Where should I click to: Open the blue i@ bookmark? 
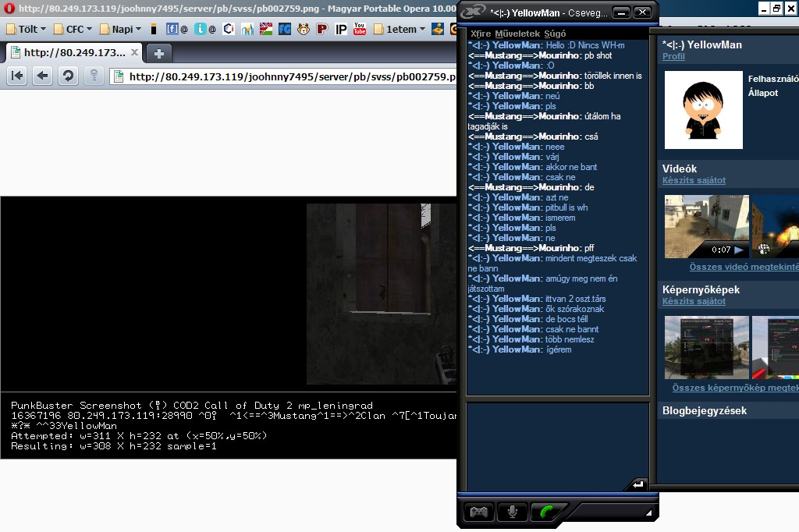pos(205,29)
